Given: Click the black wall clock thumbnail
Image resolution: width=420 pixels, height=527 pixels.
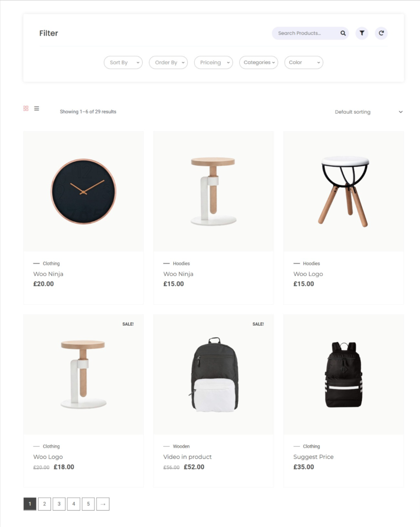Looking at the screenshot, I should point(83,191).
